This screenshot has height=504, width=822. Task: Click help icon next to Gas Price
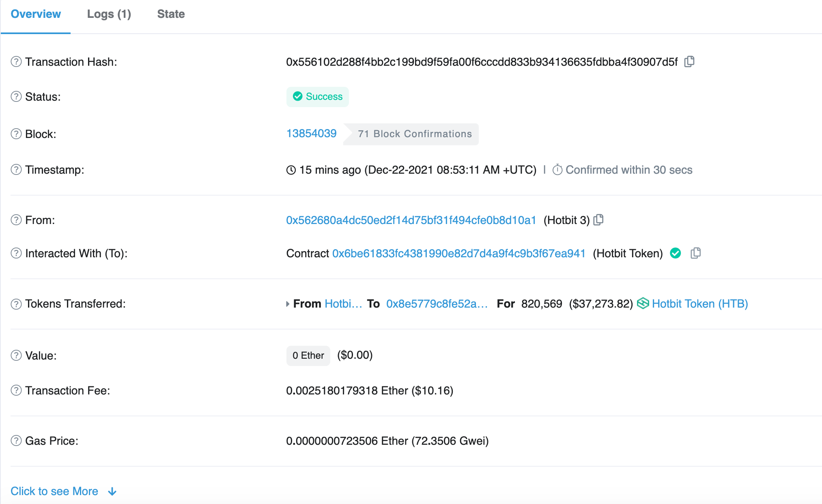(16, 441)
